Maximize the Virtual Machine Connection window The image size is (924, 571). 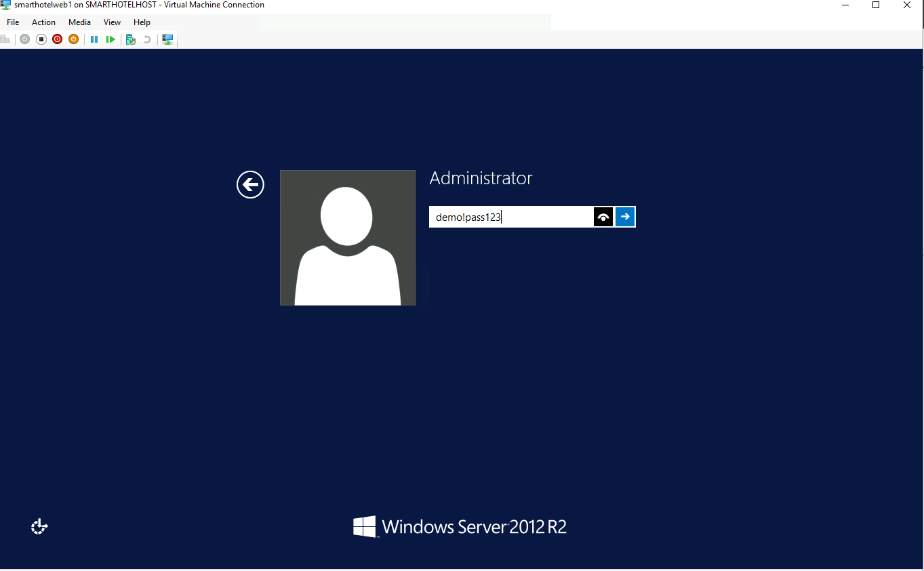click(x=876, y=5)
